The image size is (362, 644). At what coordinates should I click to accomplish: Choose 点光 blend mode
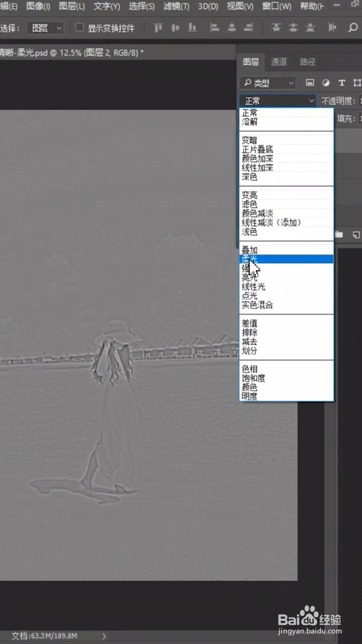point(286,296)
